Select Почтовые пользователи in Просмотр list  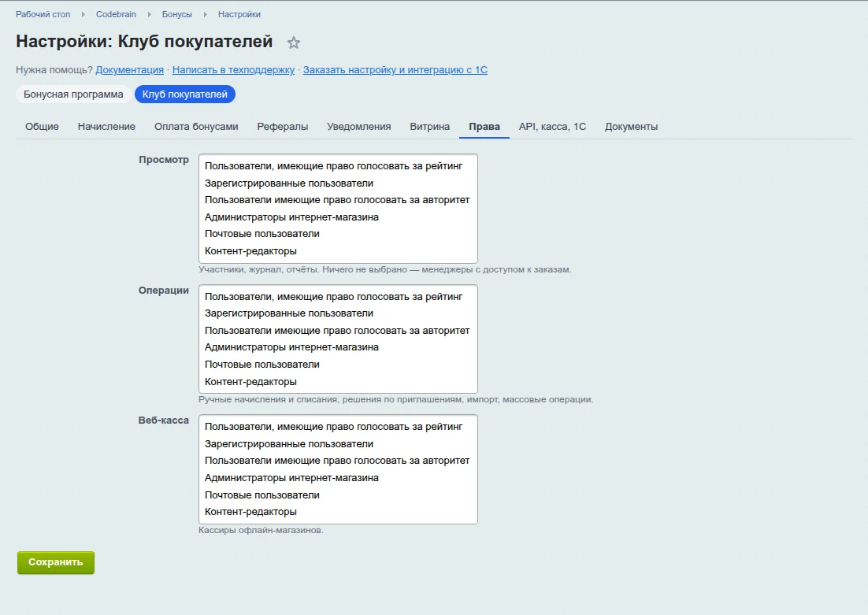338,234
